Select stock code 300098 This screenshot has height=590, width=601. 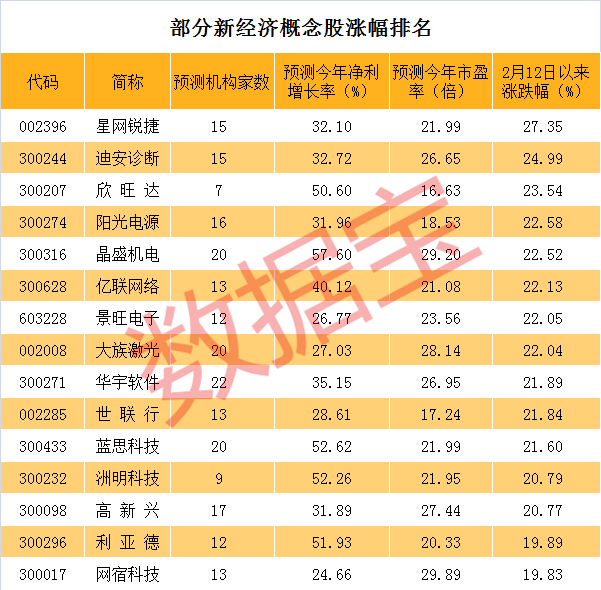click(43, 511)
